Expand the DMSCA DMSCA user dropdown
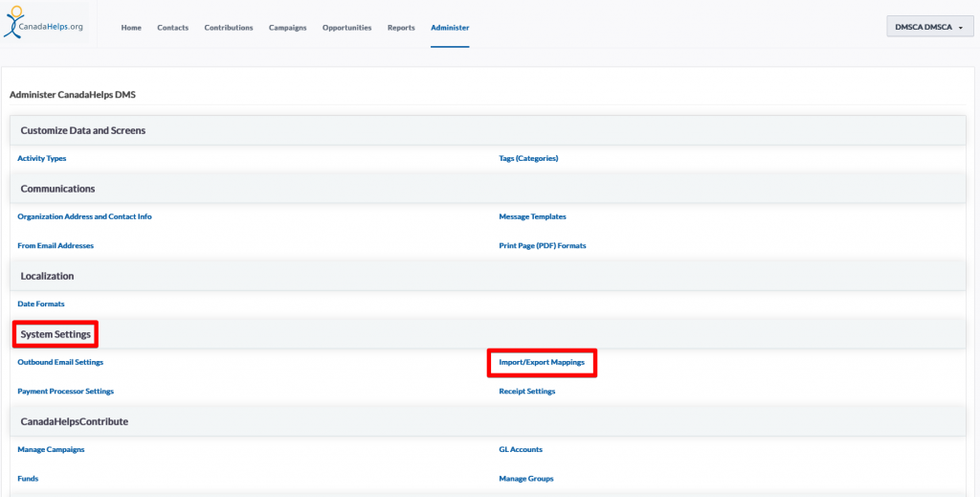The width and height of the screenshot is (980, 497). pyautogui.click(x=929, y=27)
